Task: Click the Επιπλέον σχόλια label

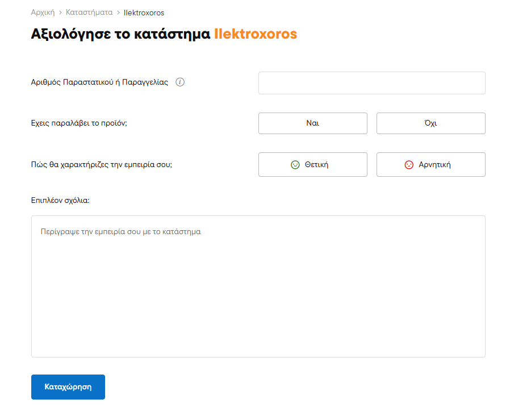Action: pos(60,201)
